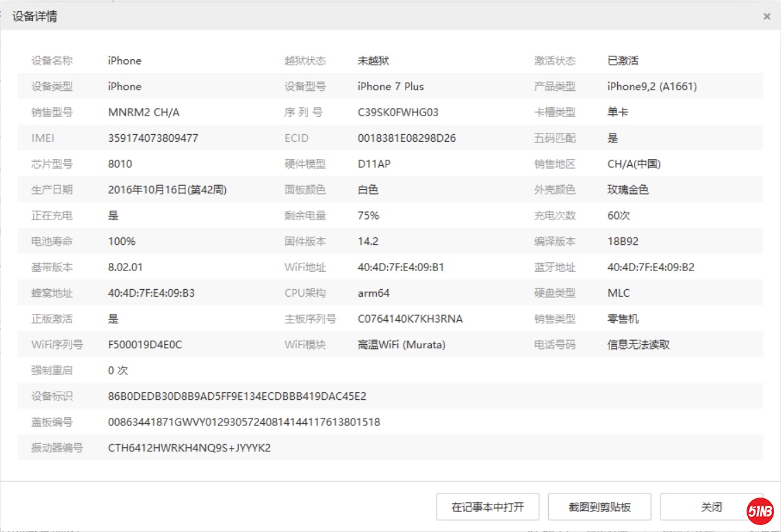
Task: Click the 盖板编号 value starting 00863441871GWVY
Action: click(x=244, y=423)
